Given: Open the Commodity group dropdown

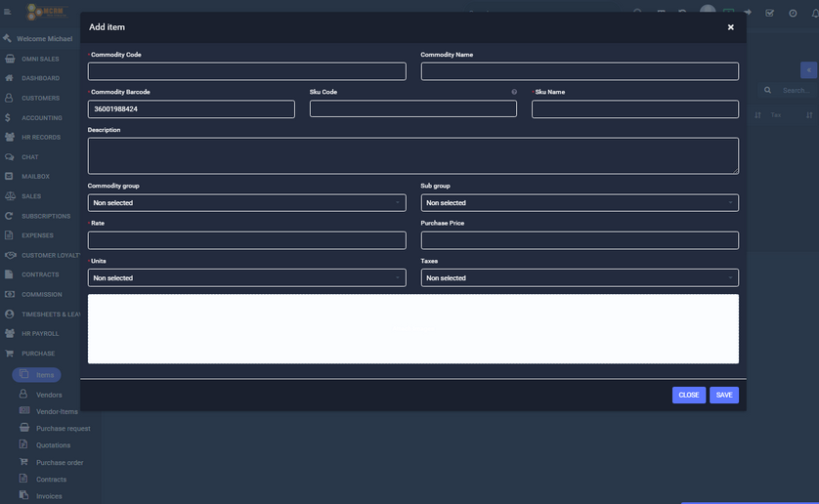Looking at the screenshot, I should tap(246, 203).
